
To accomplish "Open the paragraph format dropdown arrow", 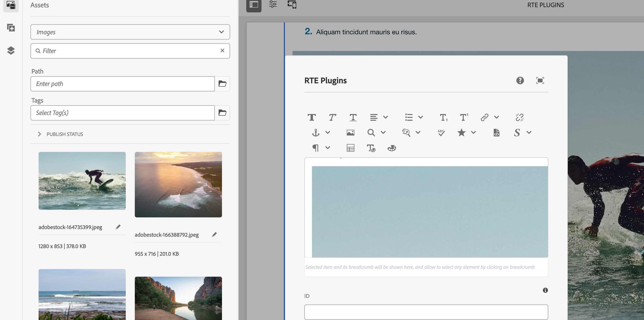I will (327, 148).
